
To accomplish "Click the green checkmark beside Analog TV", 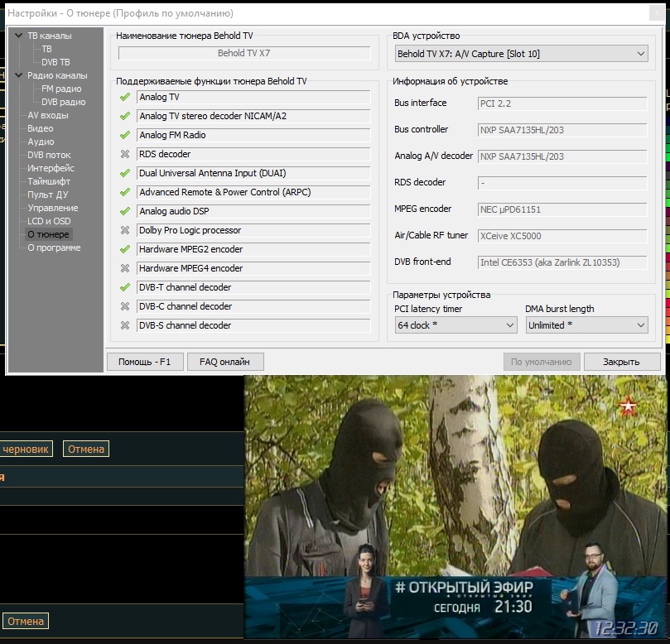I will [x=125, y=97].
